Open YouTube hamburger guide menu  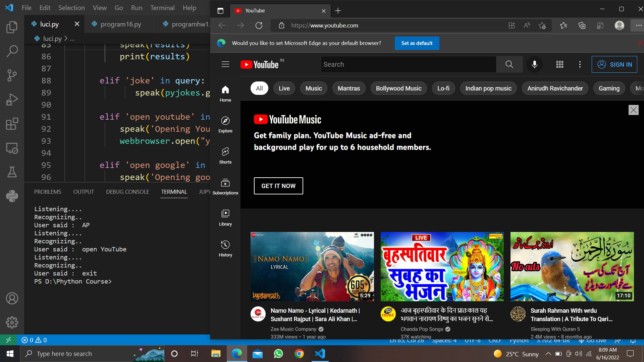[225, 64]
